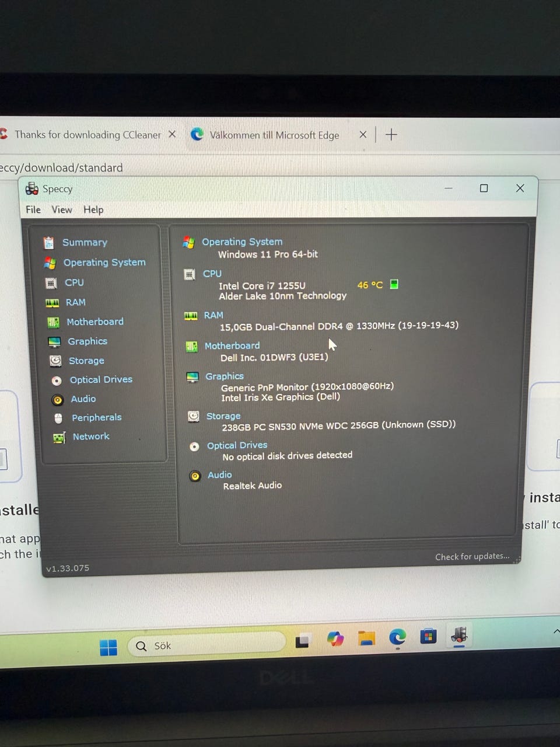Viewport: 560px width, 747px height.
Task: Click Intel Core i7 1255U text
Action: point(262,286)
